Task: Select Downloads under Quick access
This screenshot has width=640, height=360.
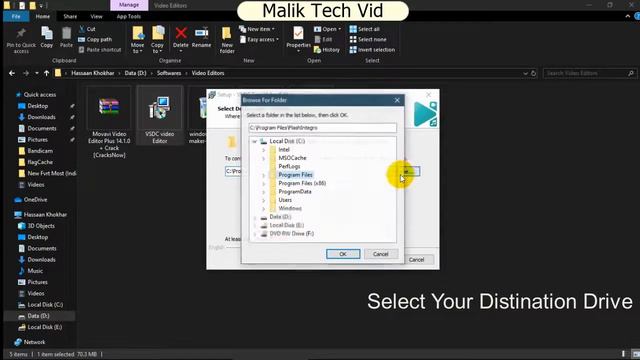Action: [42, 117]
